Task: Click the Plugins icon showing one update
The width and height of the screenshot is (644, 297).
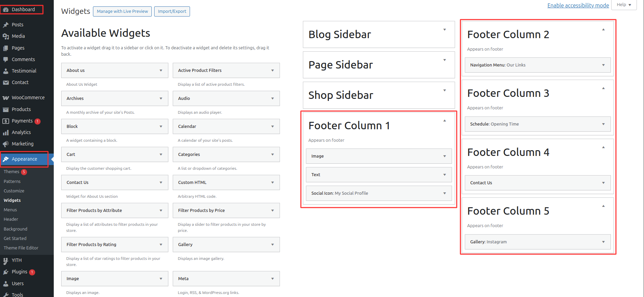Action: [x=6, y=272]
